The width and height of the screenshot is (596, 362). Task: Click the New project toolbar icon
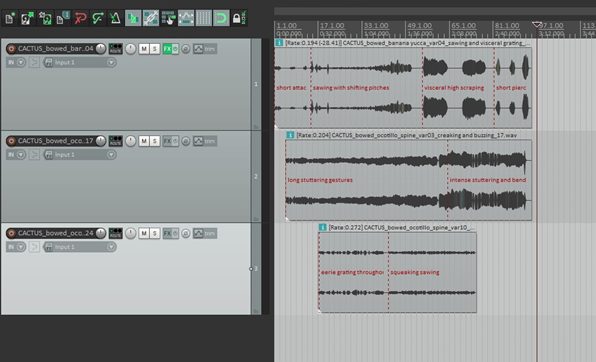(10, 18)
